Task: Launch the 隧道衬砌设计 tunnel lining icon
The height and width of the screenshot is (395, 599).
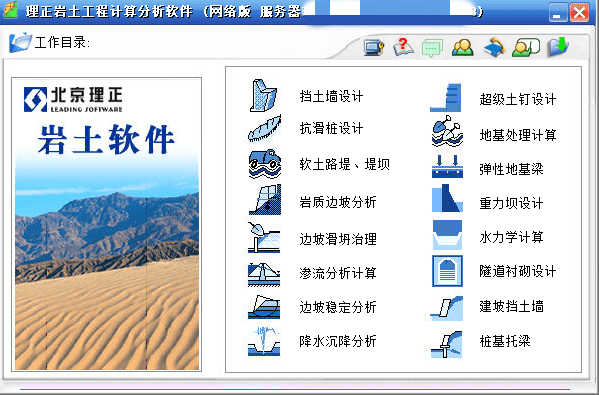Action: click(447, 271)
